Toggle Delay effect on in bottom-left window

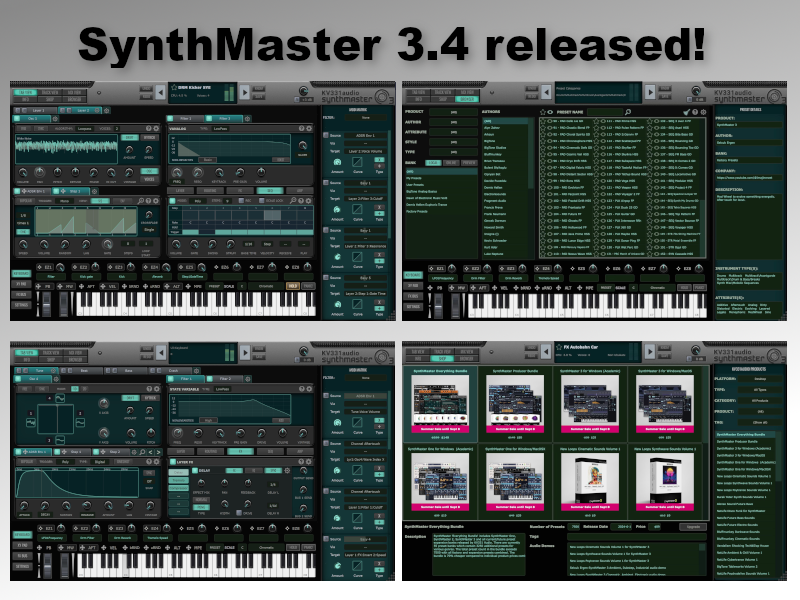point(195,470)
